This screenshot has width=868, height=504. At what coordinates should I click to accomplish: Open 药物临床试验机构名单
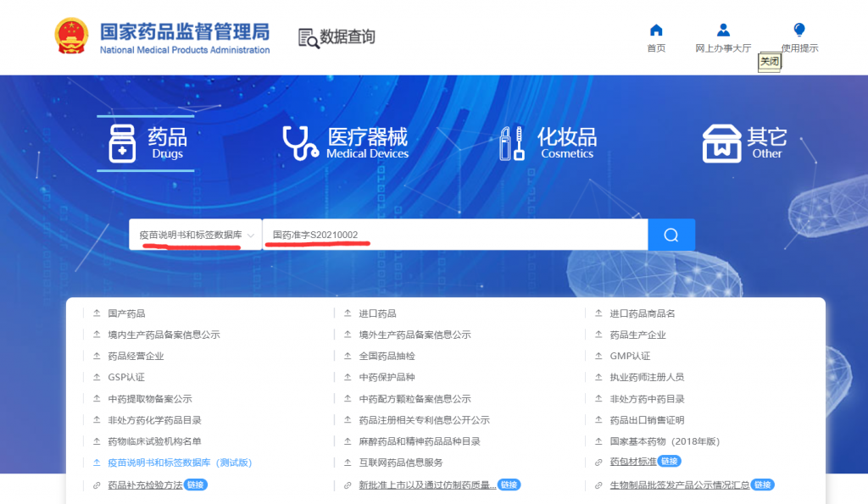pyautogui.click(x=154, y=441)
